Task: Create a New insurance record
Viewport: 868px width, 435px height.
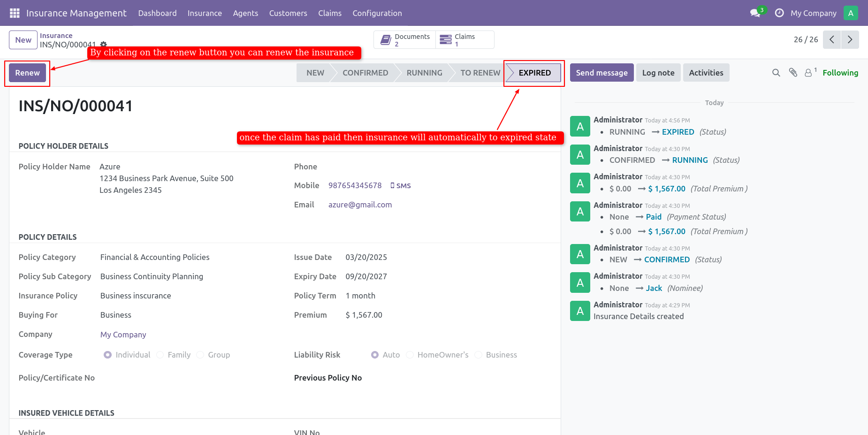Action: pyautogui.click(x=23, y=40)
